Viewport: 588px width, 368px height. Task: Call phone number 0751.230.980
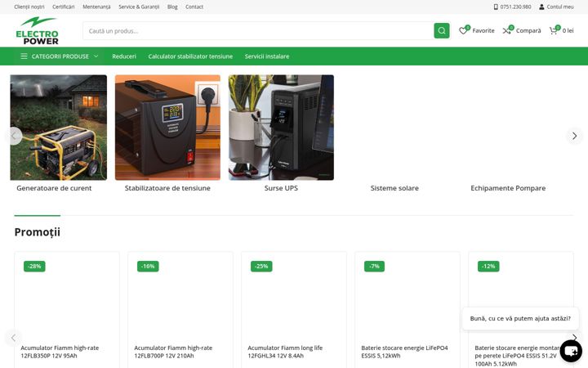[515, 7]
